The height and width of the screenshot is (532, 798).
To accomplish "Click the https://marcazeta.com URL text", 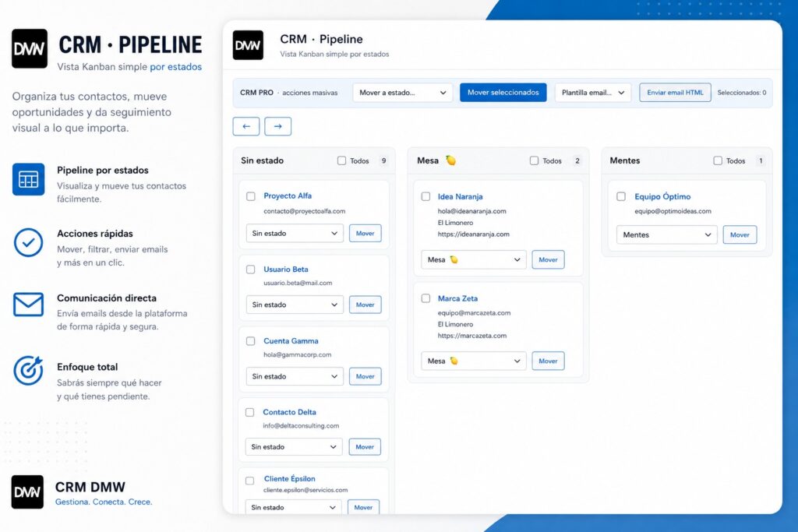I will click(x=472, y=336).
